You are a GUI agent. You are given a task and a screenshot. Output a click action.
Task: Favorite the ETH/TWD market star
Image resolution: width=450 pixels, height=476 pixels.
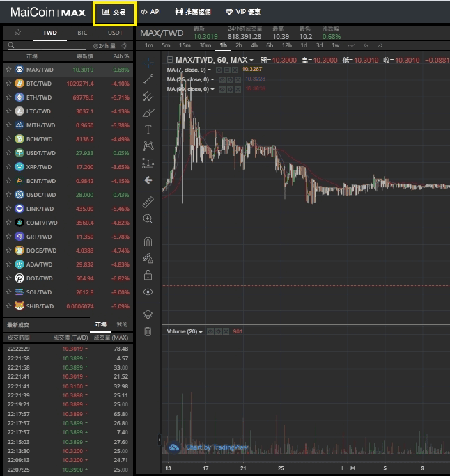point(8,97)
